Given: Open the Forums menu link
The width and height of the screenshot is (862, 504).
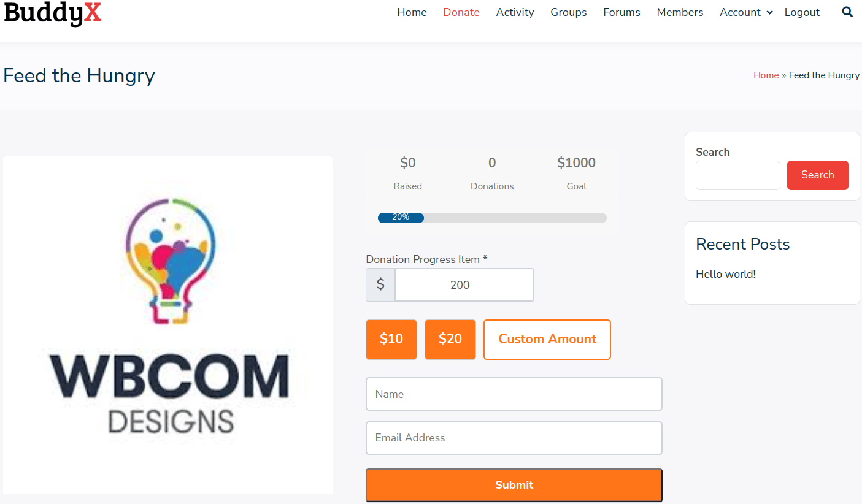Looking at the screenshot, I should [x=621, y=12].
